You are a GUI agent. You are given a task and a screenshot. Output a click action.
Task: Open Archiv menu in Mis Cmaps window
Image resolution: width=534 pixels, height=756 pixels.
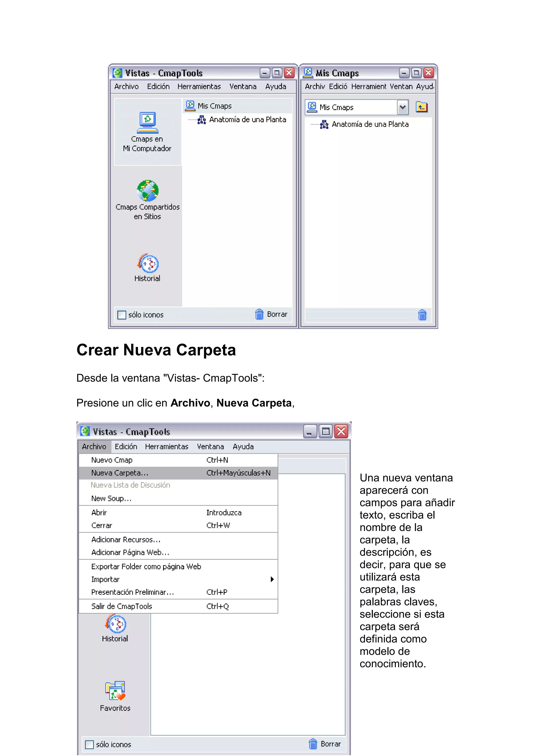[315, 86]
